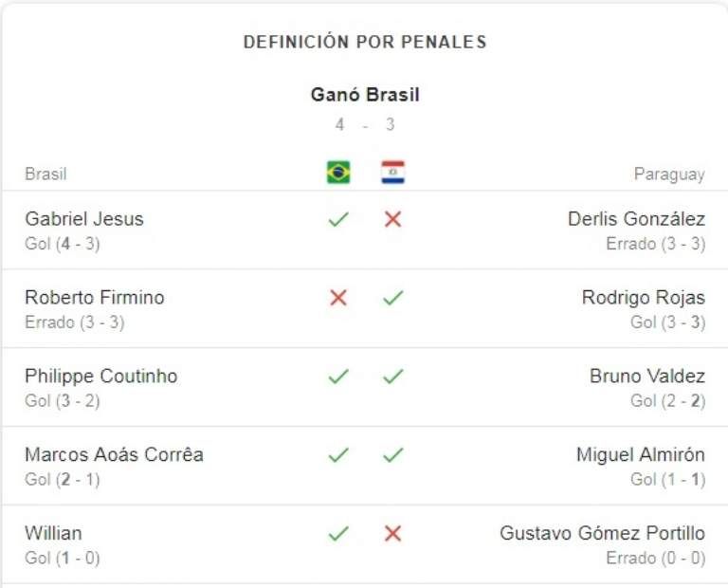Click Willian's green checkmark icon

[338, 534]
